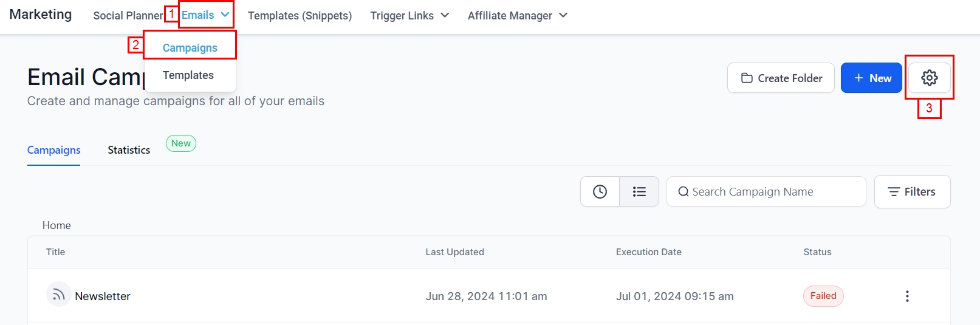Viewport: 980px width, 325px height.
Task: Click the filter lines icon
Action: click(894, 192)
